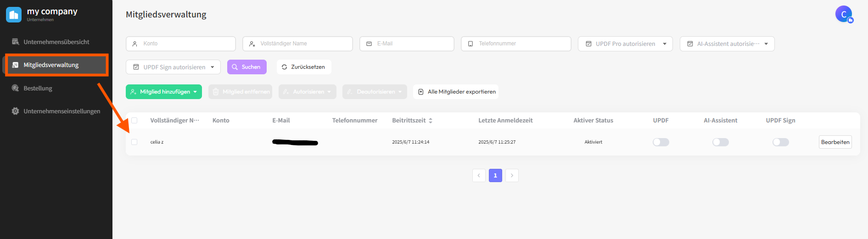Focus the Vollständiger Name field
Screen dimensions: 868x239
(297, 44)
